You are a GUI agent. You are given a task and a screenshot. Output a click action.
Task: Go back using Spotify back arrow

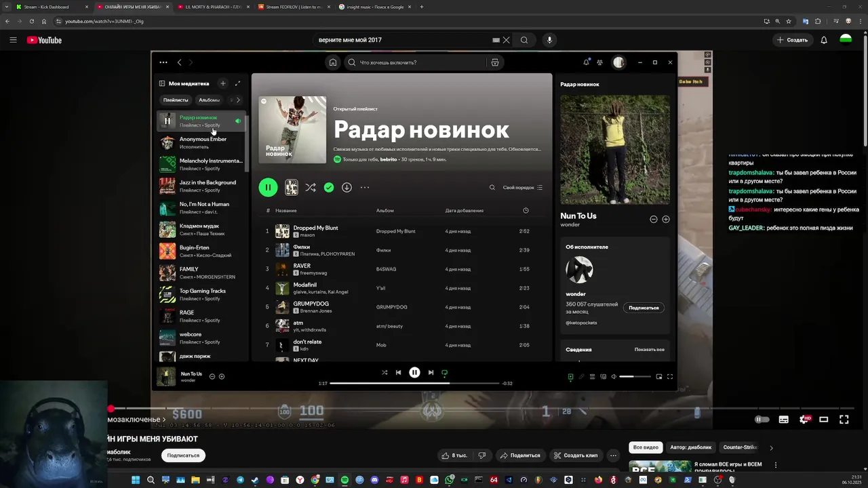coord(179,62)
